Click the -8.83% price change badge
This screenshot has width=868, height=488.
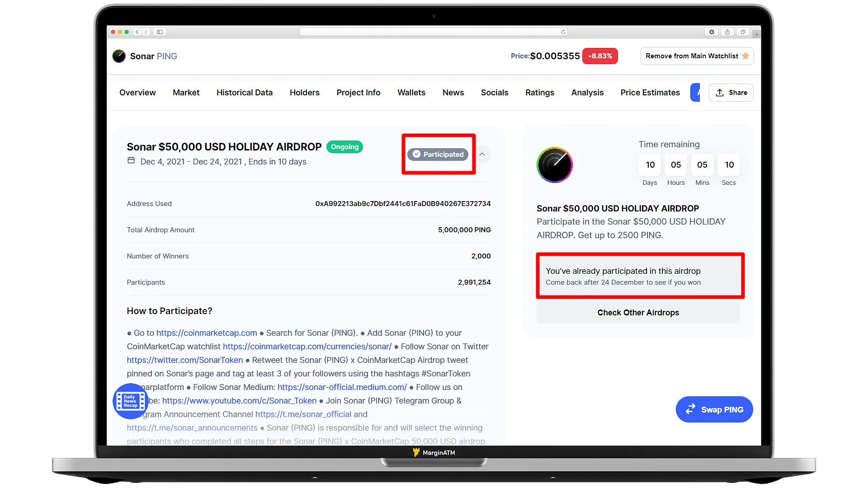[x=600, y=56]
